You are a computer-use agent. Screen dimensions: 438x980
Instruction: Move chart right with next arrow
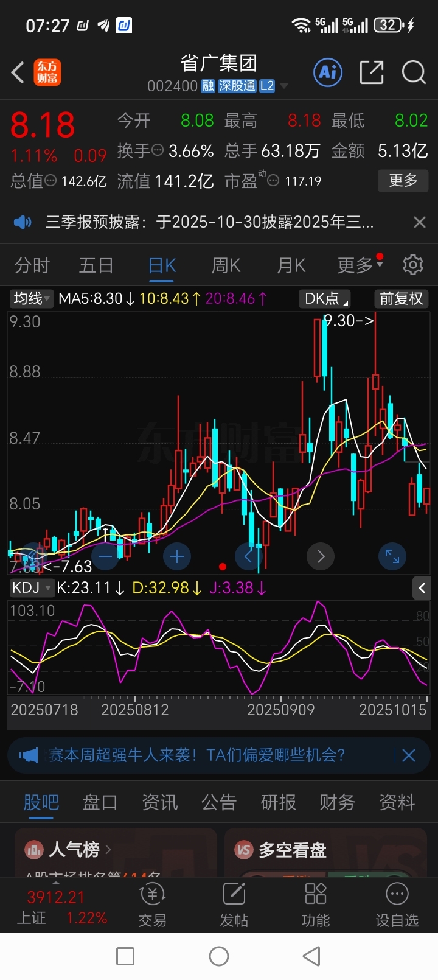click(321, 556)
